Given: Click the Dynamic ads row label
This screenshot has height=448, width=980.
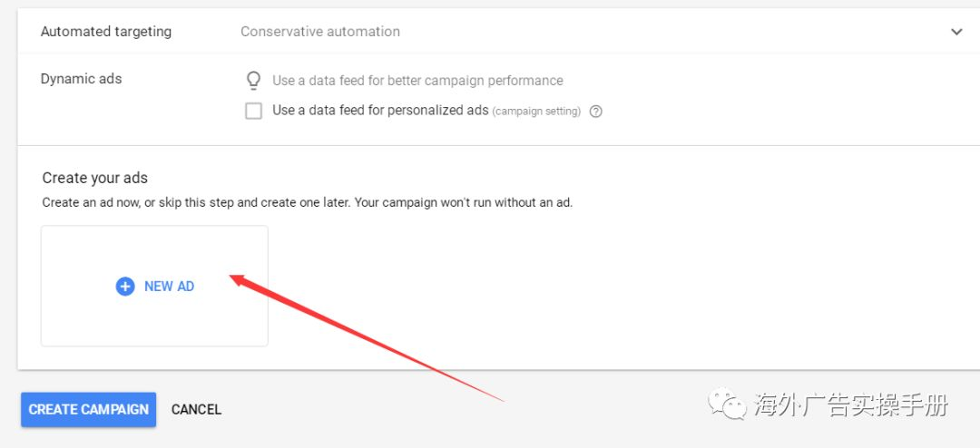Looking at the screenshot, I should click(x=81, y=79).
